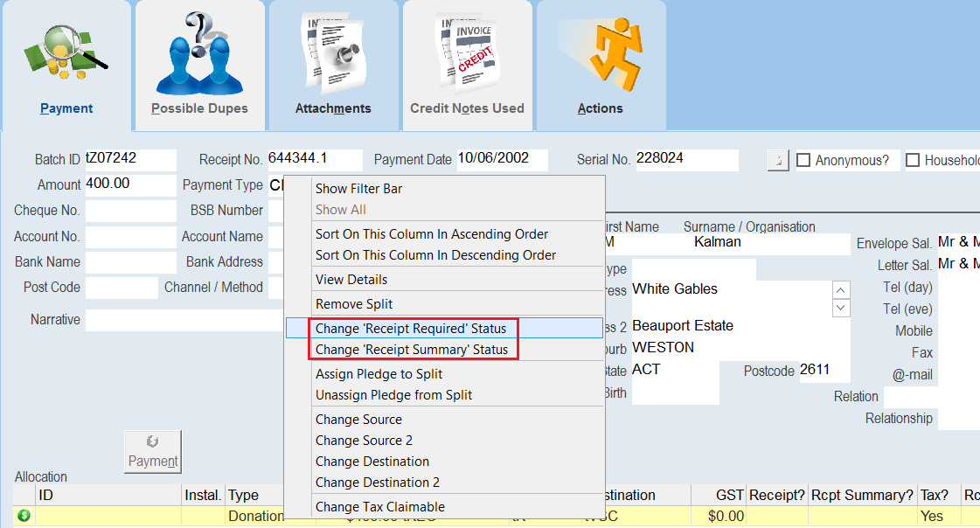The width and height of the screenshot is (980, 528).
Task: Click the address line White Gables
Action: point(731,289)
